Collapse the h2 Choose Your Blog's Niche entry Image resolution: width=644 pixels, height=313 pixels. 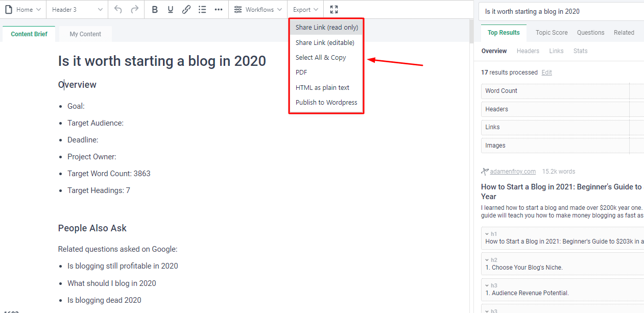(x=487, y=260)
